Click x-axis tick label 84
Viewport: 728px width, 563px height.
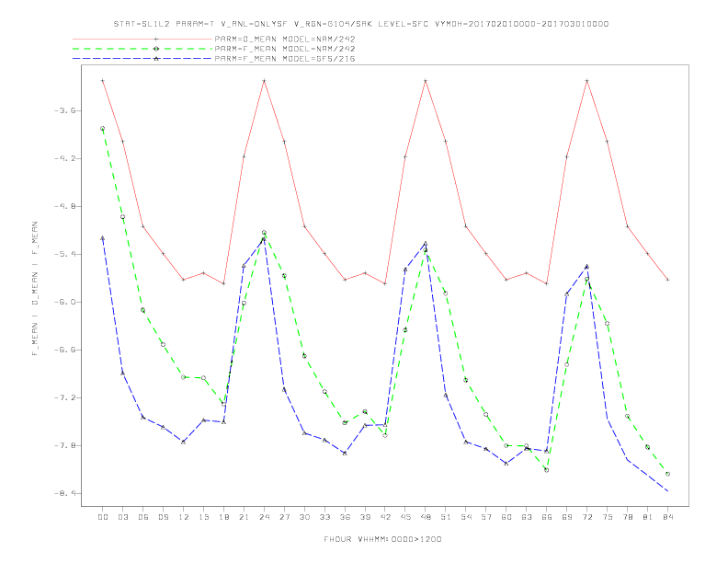(667, 517)
